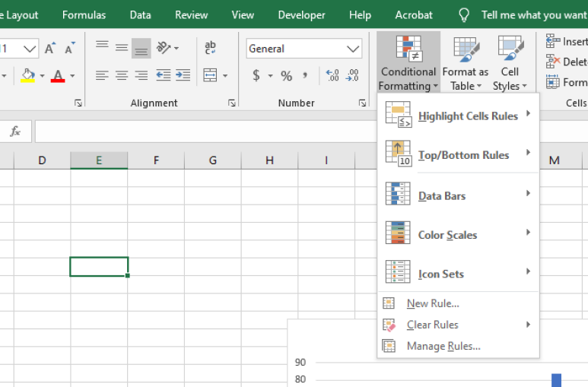Switch to Review ribbon tab
Viewport: 588px width, 387px height.
[191, 15]
